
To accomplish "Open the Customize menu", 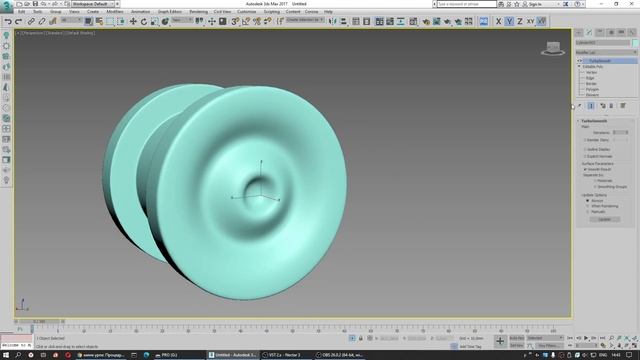I will 247,11.
